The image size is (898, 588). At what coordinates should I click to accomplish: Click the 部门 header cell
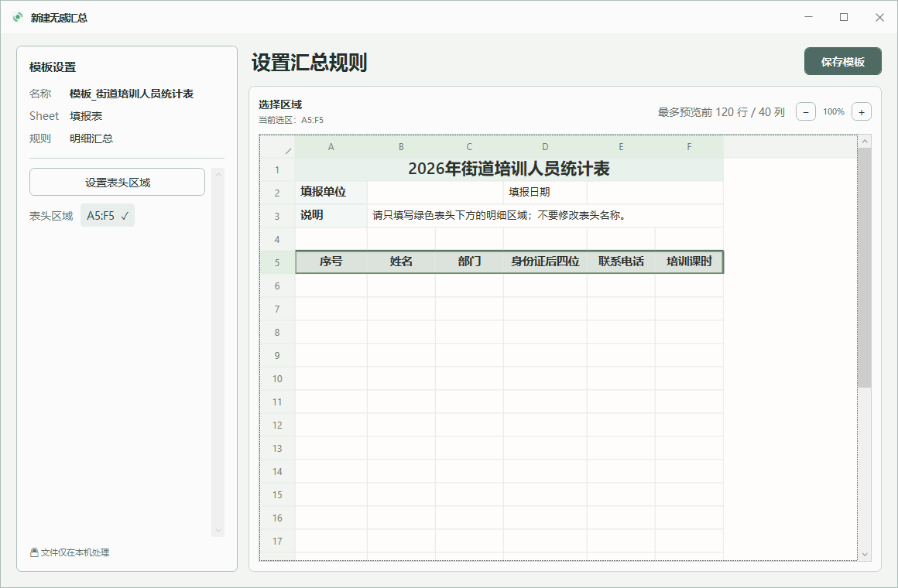(x=469, y=262)
